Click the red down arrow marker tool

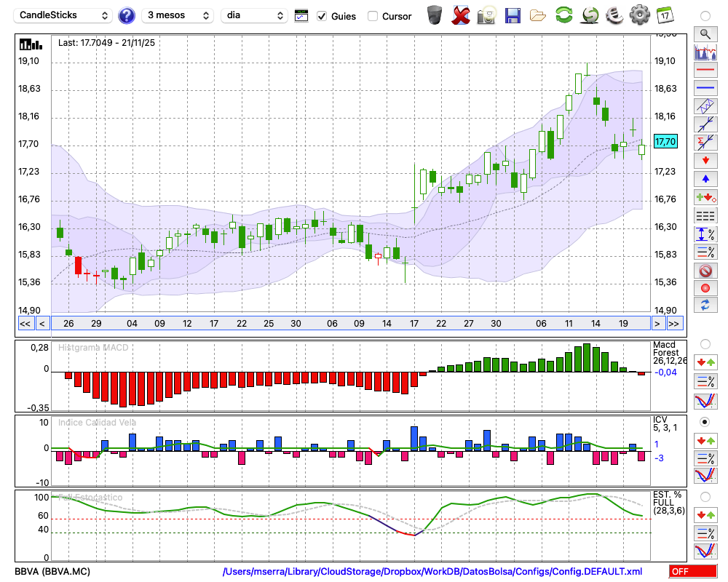(705, 160)
